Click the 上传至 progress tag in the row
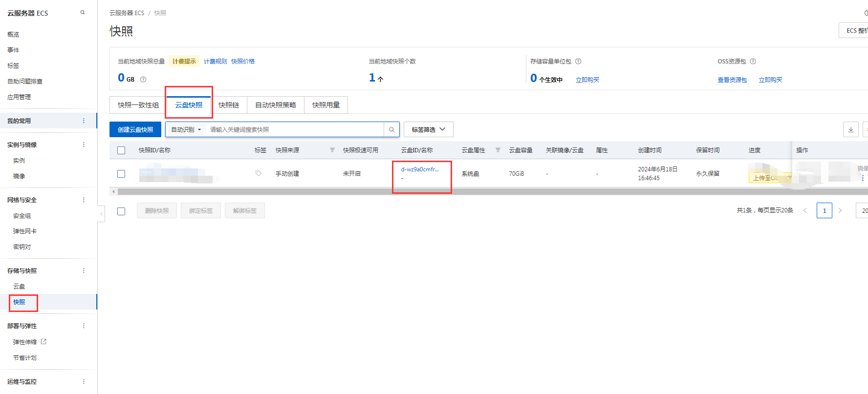This screenshot has height=394, width=868. (770, 178)
